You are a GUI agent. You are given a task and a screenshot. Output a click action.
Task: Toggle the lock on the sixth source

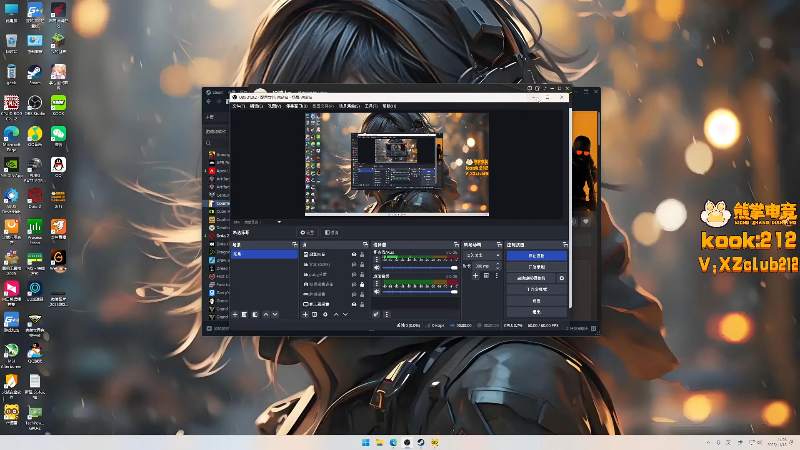[362, 304]
